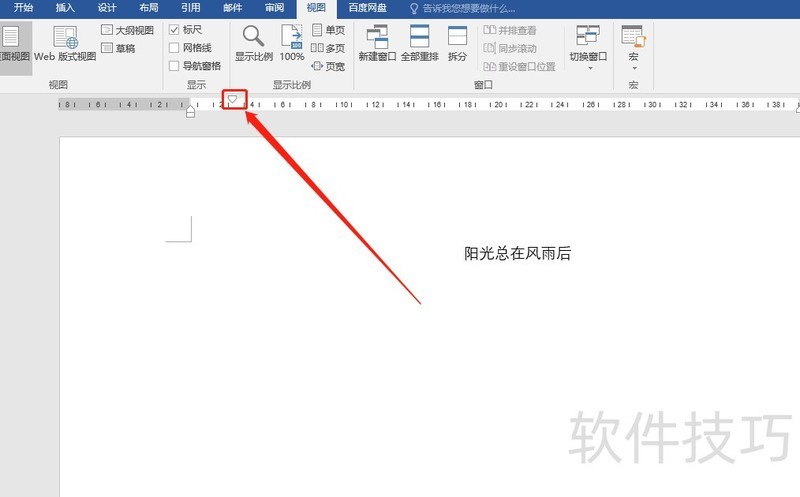The width and height of the screenshot is (800, 497).
Task: Open the 百度网盘 tab
Action: click(367, 8)
